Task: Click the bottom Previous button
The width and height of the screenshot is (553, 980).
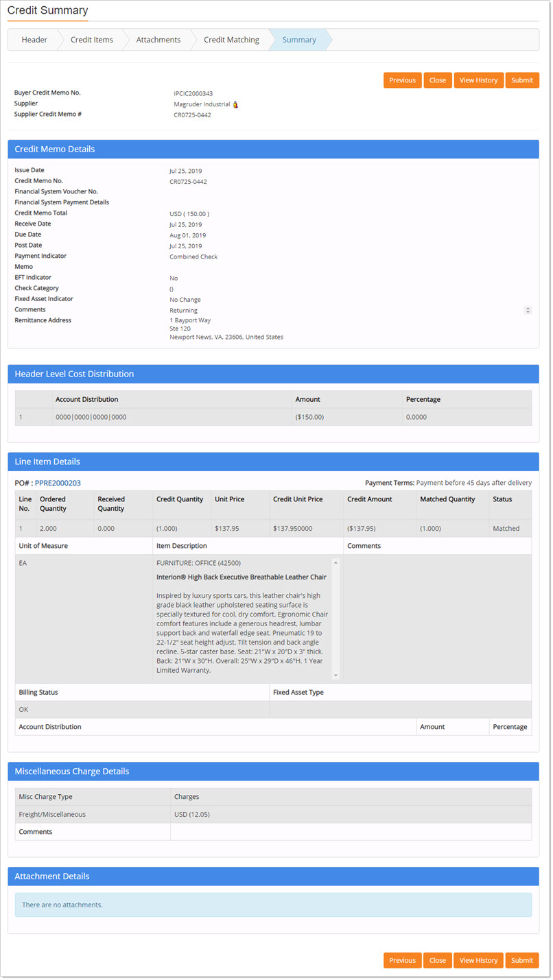Action: [x=402, y=960]
